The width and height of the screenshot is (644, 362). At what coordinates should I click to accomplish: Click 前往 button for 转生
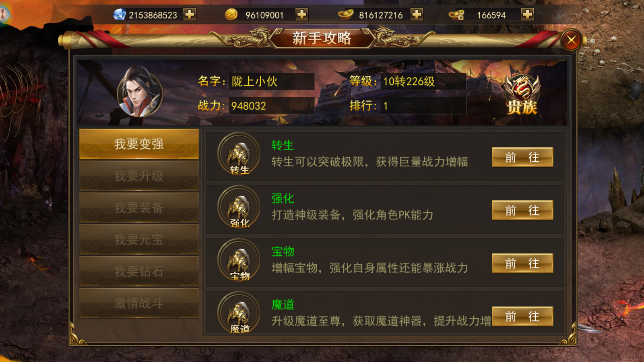click(x=522, y=157)
